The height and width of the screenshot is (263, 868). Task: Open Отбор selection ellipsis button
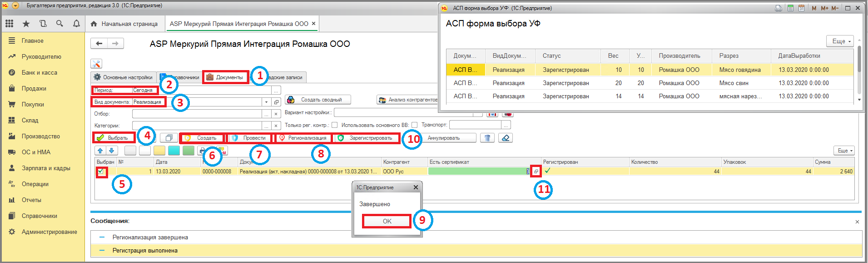click(267, 114)
